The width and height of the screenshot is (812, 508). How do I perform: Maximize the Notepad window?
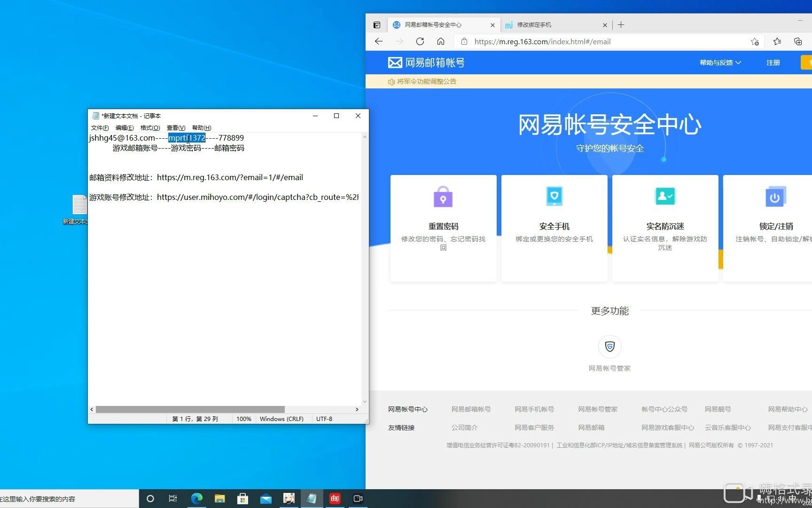(x=336, y=116)
